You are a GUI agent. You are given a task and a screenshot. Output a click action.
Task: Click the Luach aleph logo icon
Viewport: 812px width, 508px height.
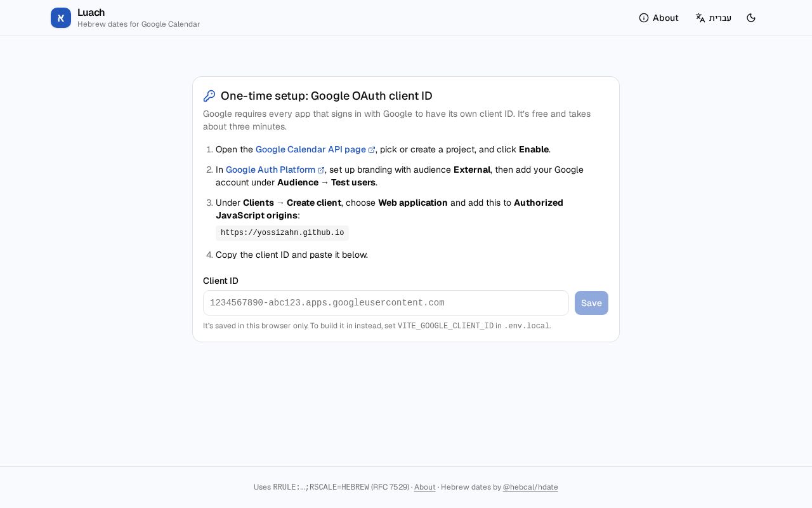point(61,18)
